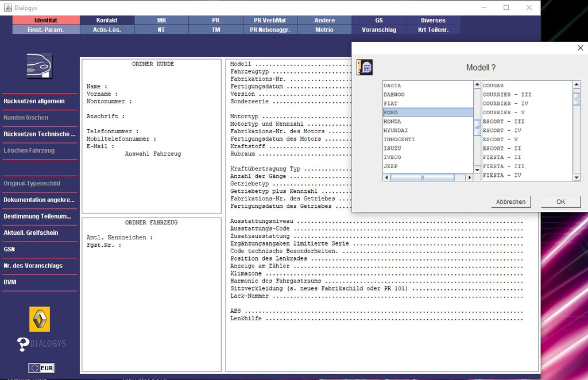Open the PR tab
This screenshot has height=380, width=588.
click(216, 20)
